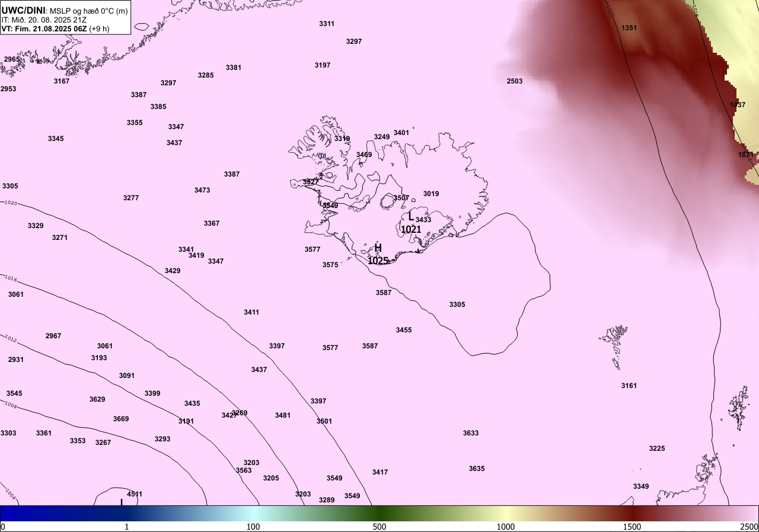Click the 3563 height value
759x532 pixels.
point(244,470)
